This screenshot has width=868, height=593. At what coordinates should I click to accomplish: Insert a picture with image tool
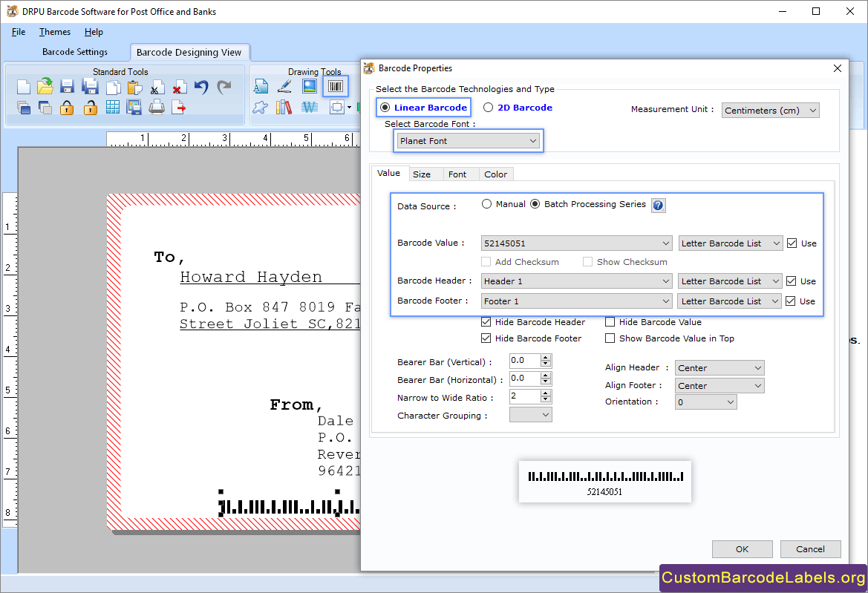310,86
